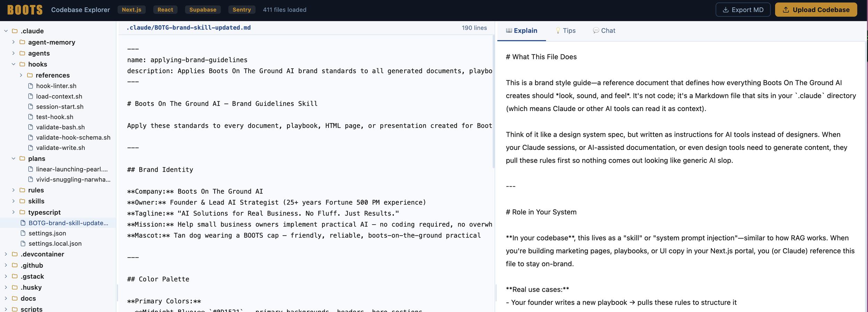Click the Supabase tech badge
868x312 pixels.
(203, 10)
